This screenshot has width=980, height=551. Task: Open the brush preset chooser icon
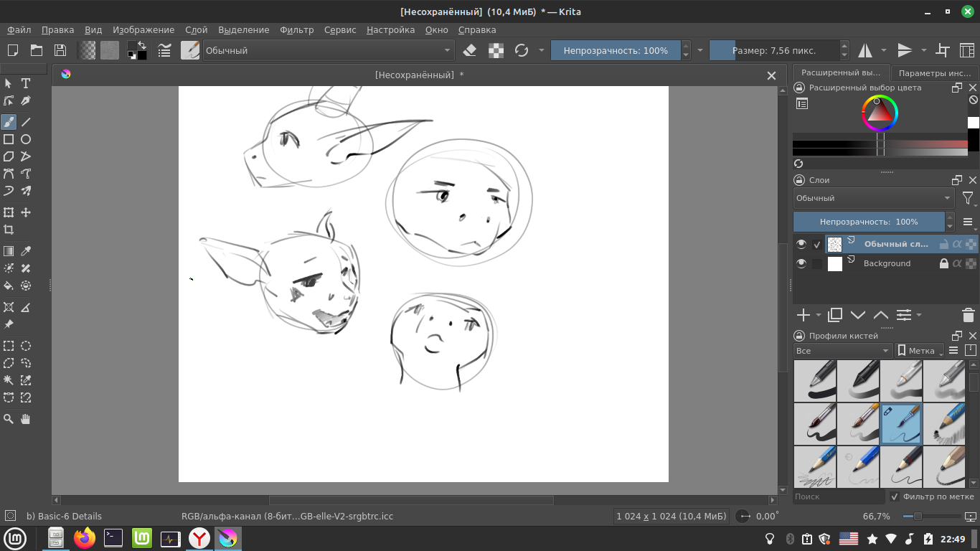pos(190,50)
